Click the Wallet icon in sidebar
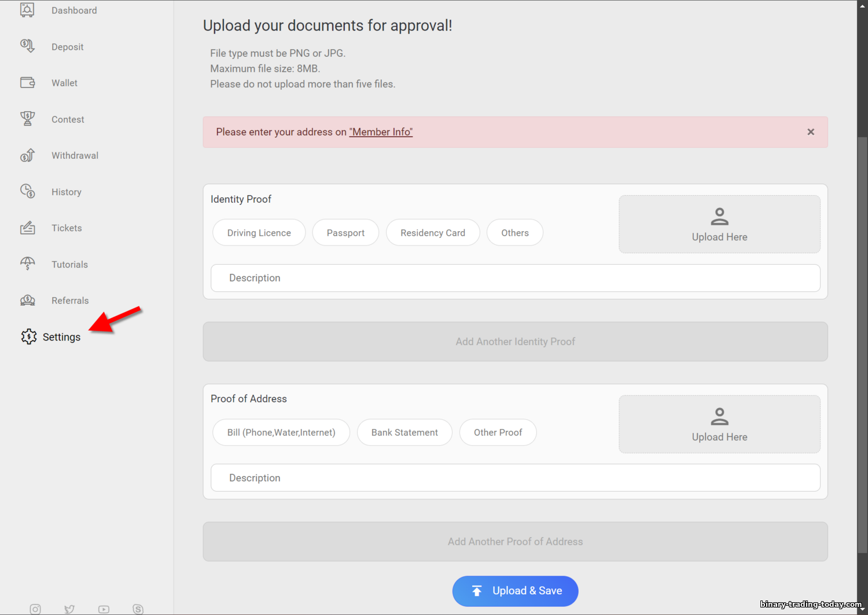The width and height of the screenshot is (868, 615). [x=27, y=83]
